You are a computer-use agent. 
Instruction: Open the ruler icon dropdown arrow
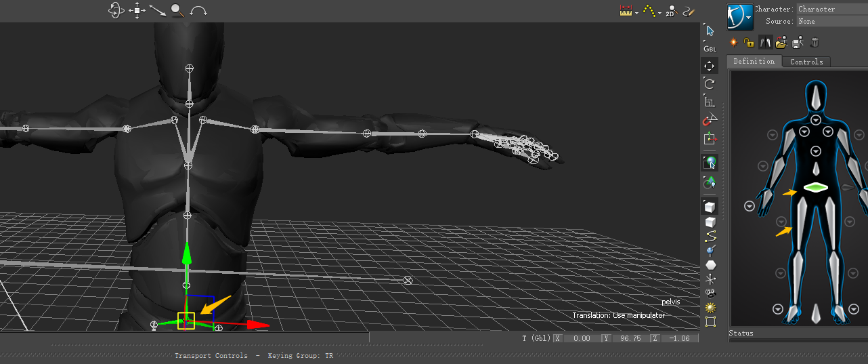[636, 13]
